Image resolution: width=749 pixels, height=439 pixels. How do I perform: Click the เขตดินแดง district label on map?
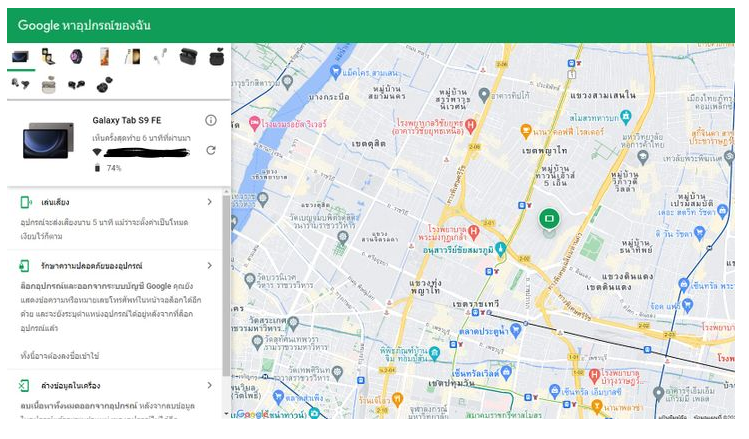609,287
